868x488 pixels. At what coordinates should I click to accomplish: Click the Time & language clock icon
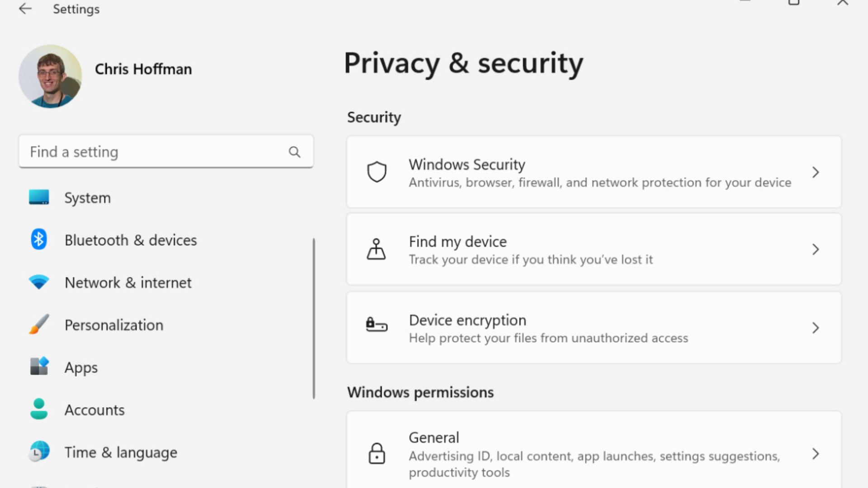tap(39, 451)
